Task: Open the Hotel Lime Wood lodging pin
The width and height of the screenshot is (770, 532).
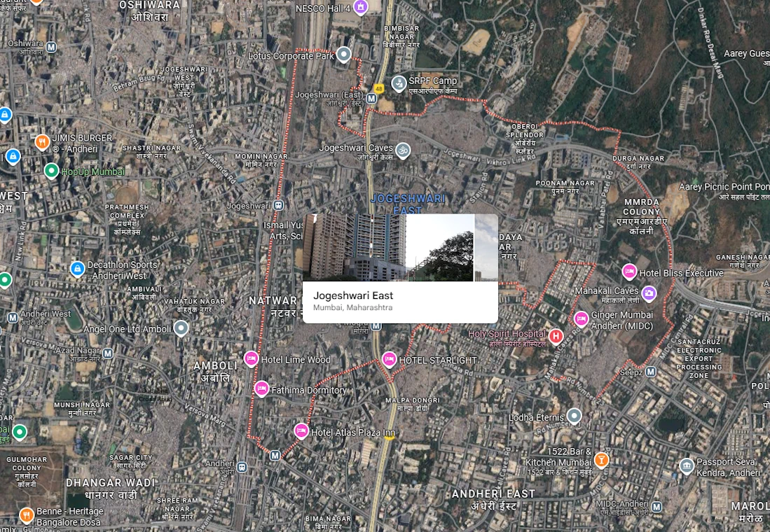Action: pyautogui.click(x=251, y=359)
